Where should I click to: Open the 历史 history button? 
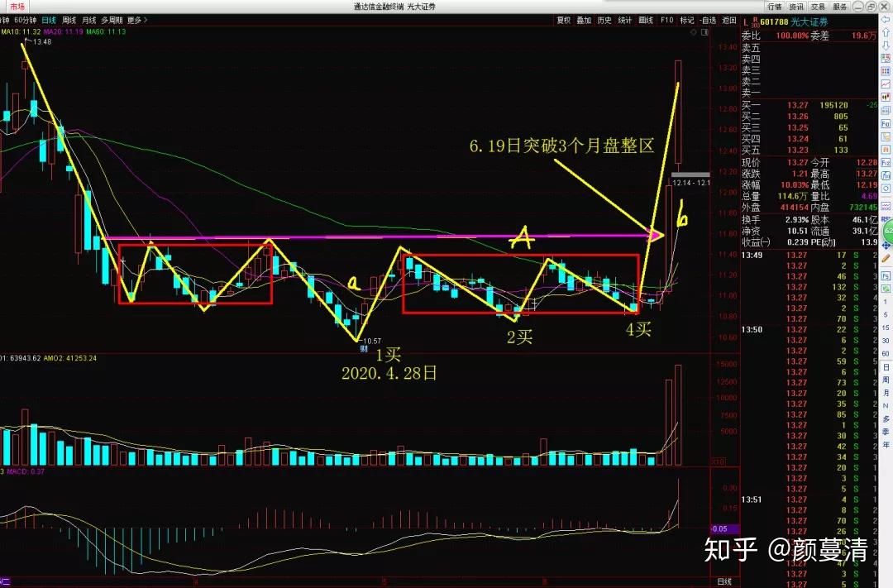604,21
